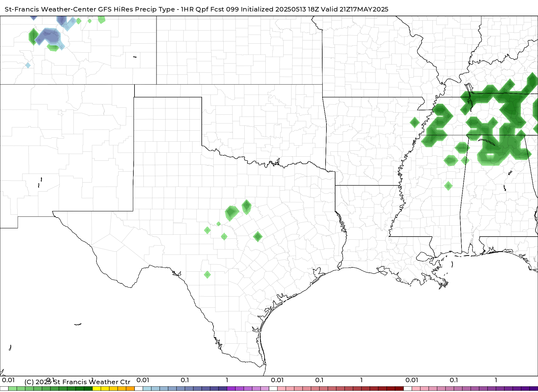Image resolution: width=538 pixels, height=392 pixels.
Task: Click the 0.01 label above the green scale
Action: click(x=8, y=380)
